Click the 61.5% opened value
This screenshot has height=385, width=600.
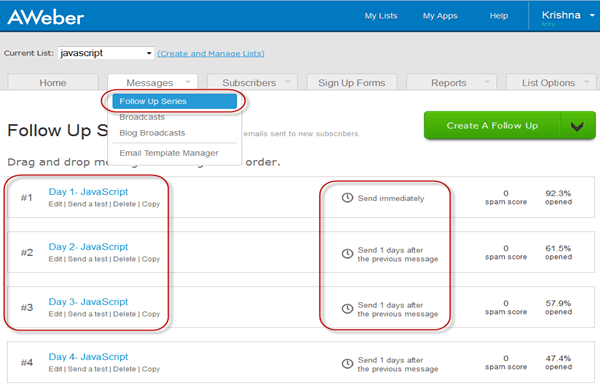pyautogui.click(x=558, y=253)
